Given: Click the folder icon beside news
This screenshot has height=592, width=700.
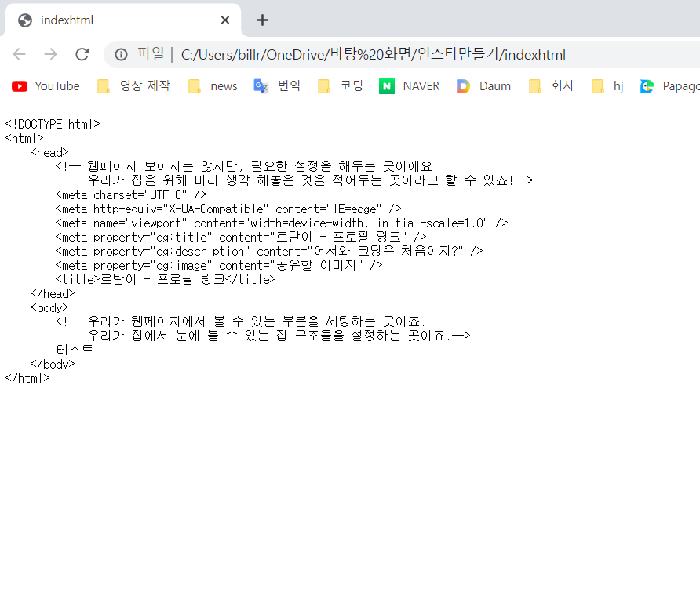Looking at the screenshot, I should 194,86.
